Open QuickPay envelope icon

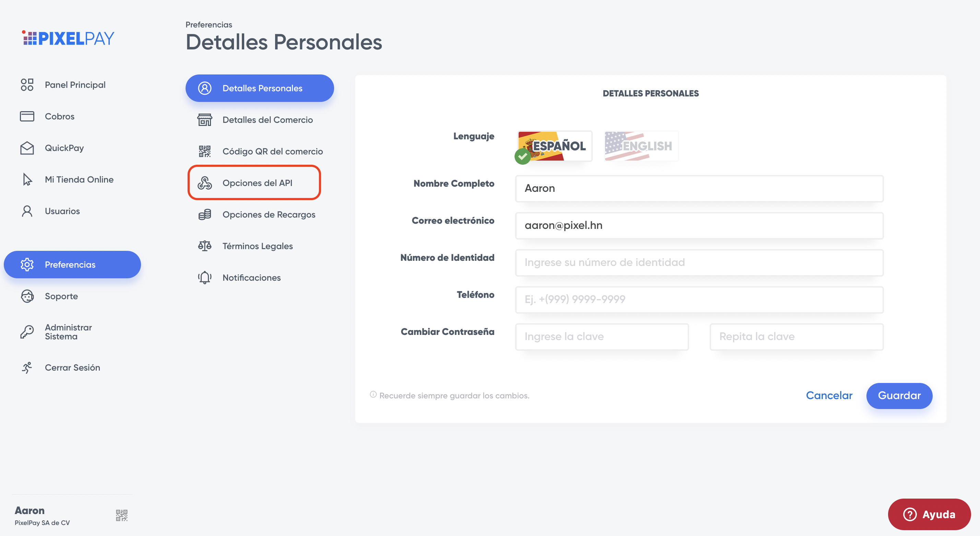(27, 148)
